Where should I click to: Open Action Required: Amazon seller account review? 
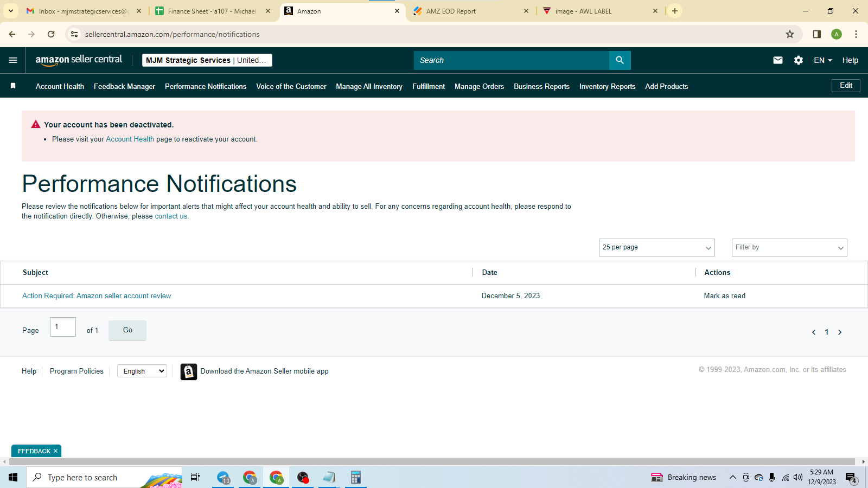click(97, 296)
